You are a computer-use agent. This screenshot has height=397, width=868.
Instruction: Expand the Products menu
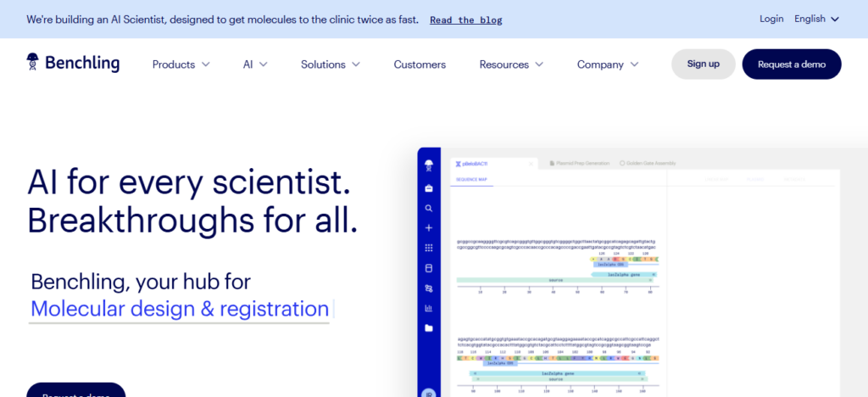click(181, 64)
